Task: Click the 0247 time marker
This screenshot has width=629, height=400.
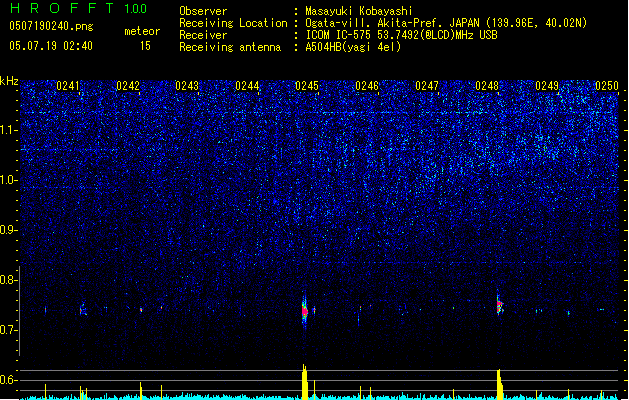Action: 427,86
